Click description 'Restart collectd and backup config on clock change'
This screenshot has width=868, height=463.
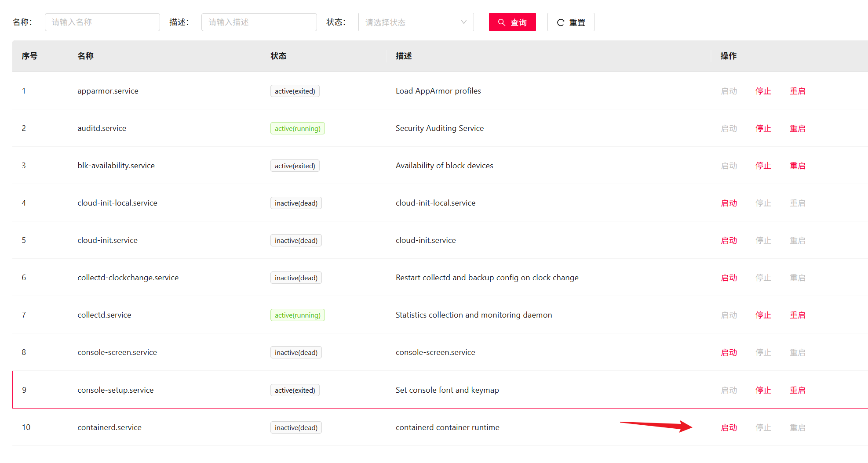point(487,278)
